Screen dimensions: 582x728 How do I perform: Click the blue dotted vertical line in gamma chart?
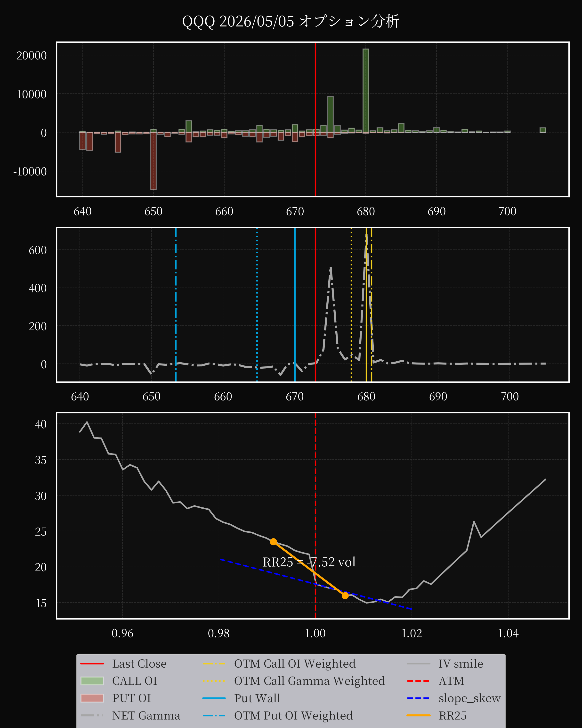coord(257,305)
